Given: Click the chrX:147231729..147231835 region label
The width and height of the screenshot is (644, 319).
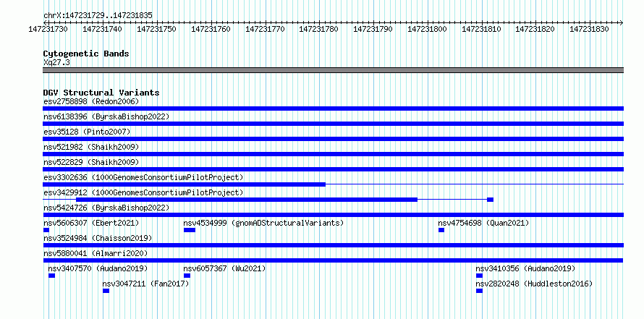Looking at the screenshot, I should [x=98, y=16].
